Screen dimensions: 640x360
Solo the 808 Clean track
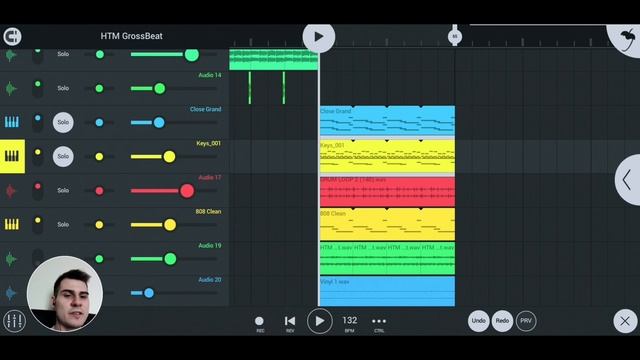(x=63, y=224)
